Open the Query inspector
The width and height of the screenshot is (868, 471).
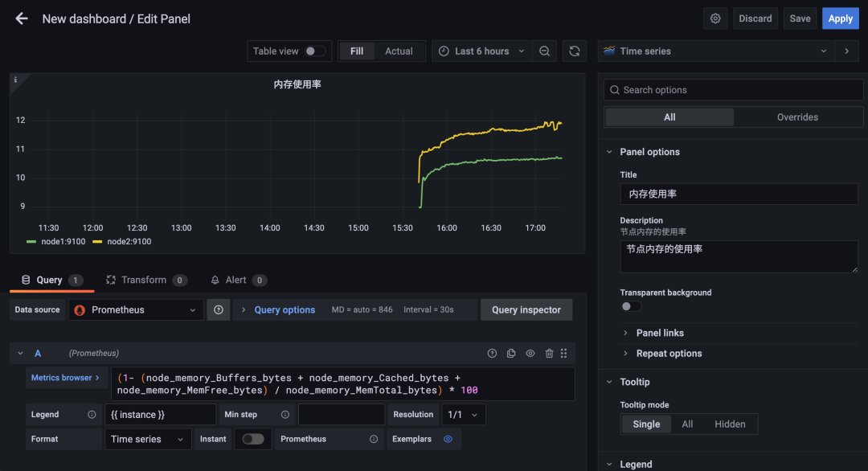click(526, 310)
